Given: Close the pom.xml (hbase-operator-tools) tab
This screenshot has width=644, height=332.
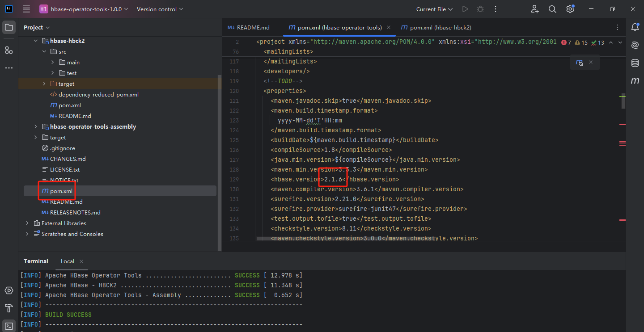Looking at the screenshot, I should (x=389, y=27).
